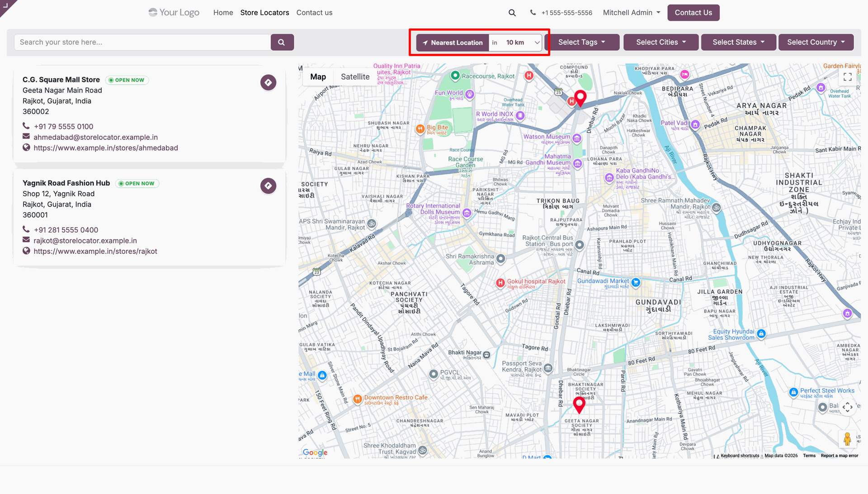868x494 pixels.
Task: Expand the Select Cities dropdown
Action: pyautogui.click(x=661, y=42)
